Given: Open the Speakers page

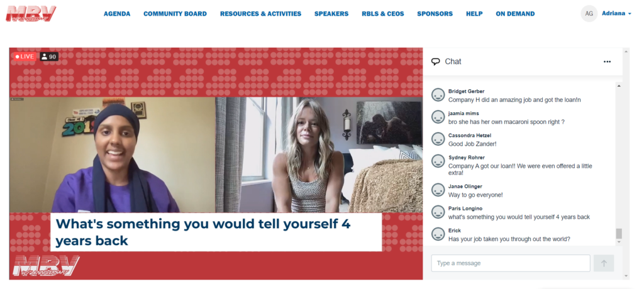Looking at the screenshot, I should pyautogui.click(x=331, y=14).
